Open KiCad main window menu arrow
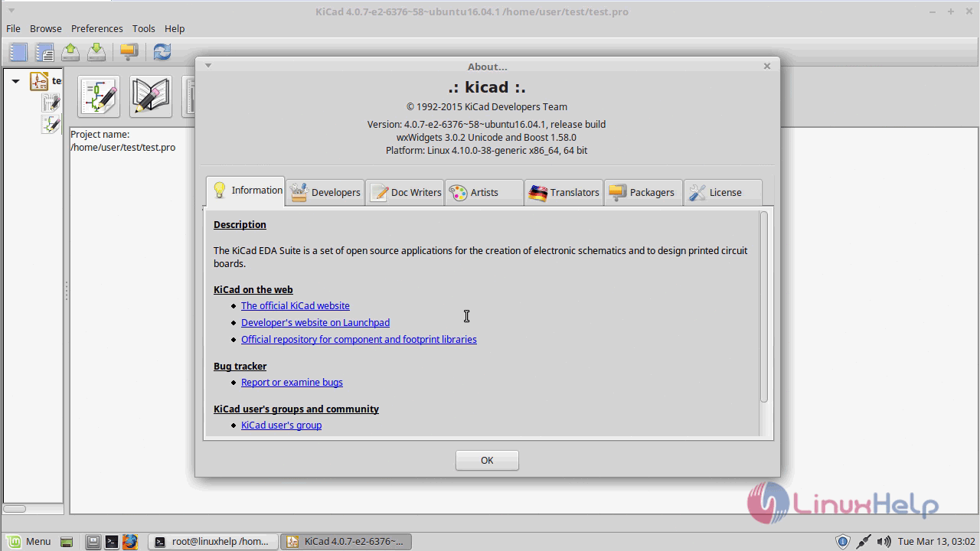Screen dimensions: 980x551 (x=10, y=11)
